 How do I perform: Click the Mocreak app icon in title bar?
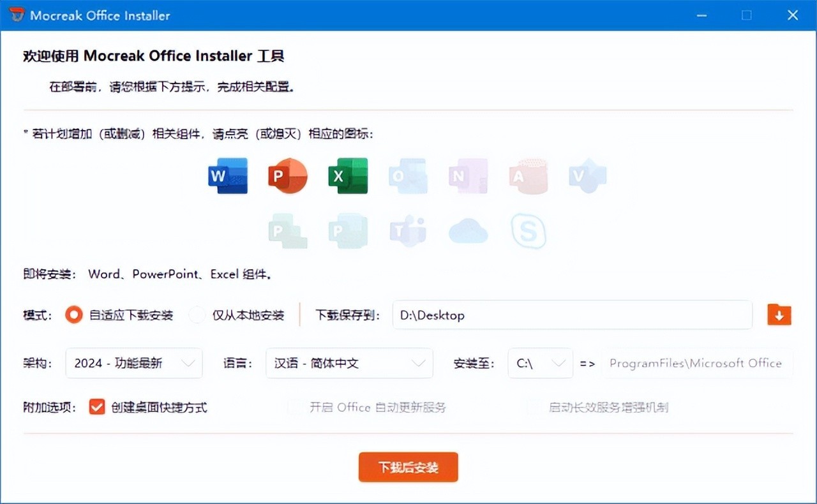(x=17, y=15)
